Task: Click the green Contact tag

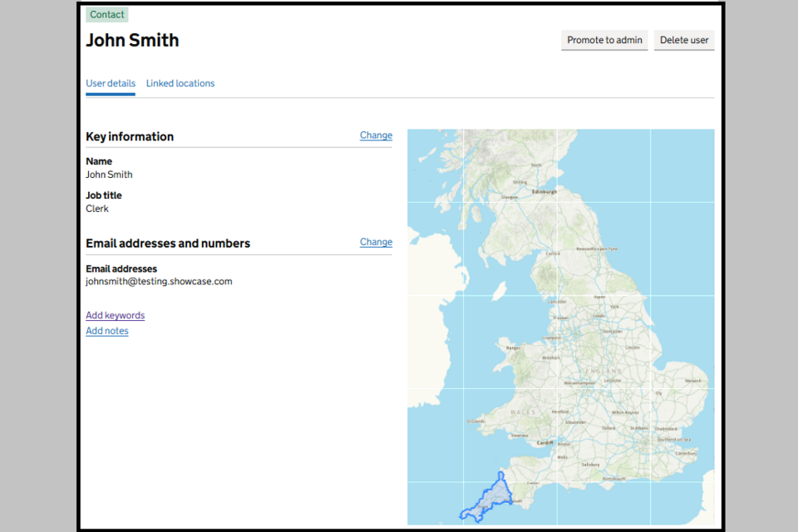Action: coord(107,14)
